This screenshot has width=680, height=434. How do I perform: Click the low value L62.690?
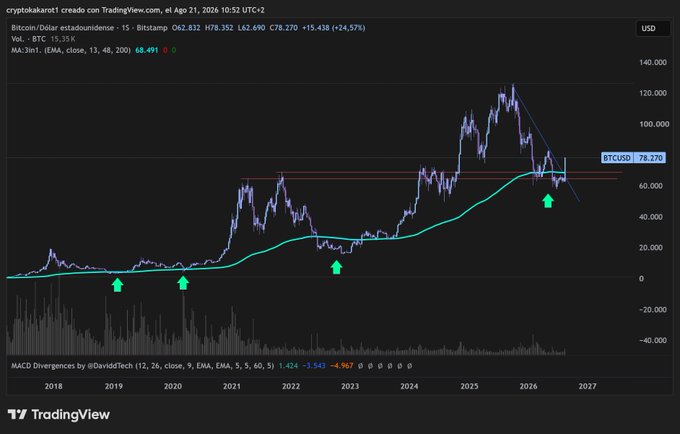(252, 28)
